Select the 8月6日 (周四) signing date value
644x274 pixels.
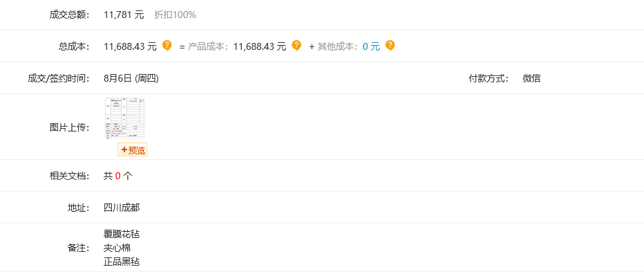click(x=131, y=79)
